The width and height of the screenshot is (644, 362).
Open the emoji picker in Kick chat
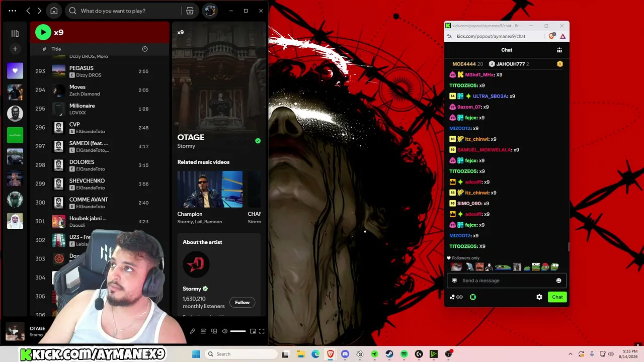pos(558,281)
